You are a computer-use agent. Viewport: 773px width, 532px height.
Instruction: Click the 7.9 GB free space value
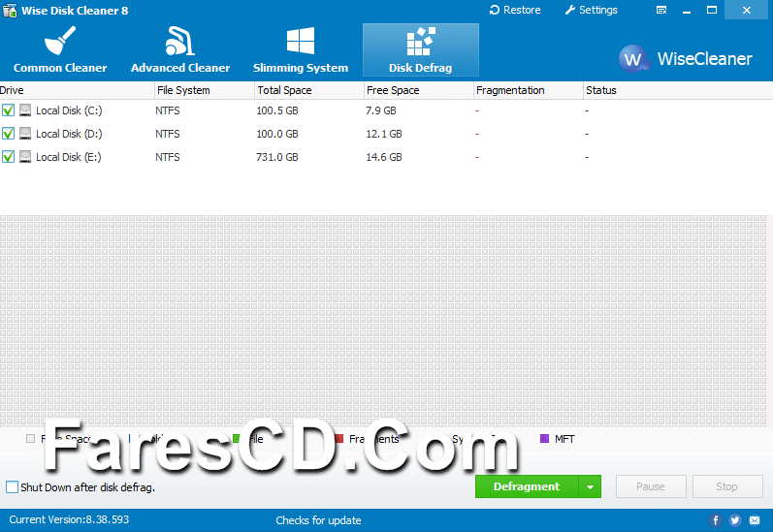[380, 110]
